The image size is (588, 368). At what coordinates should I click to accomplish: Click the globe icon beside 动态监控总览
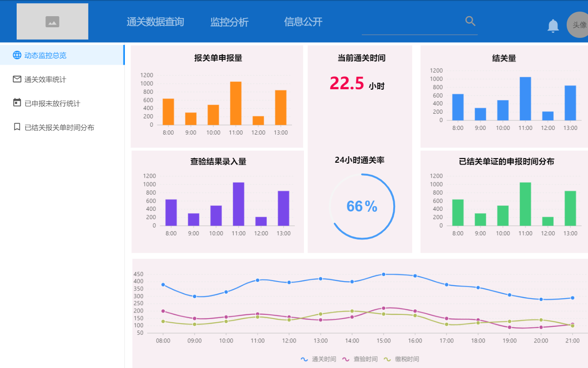click(17, 55)
